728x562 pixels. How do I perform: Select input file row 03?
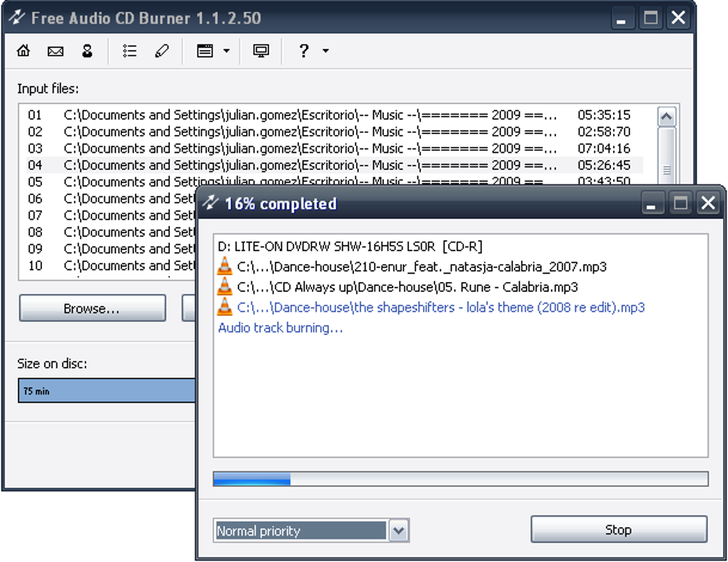tap(334, 148)
